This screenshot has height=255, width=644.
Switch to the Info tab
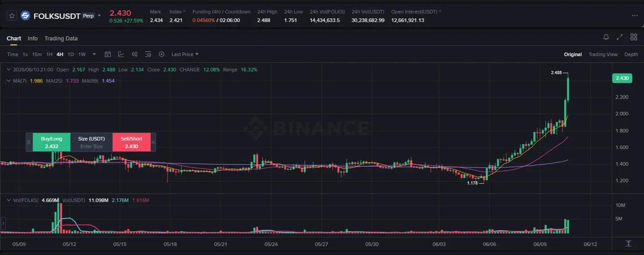pyautogui.click(x=33, y=39)
